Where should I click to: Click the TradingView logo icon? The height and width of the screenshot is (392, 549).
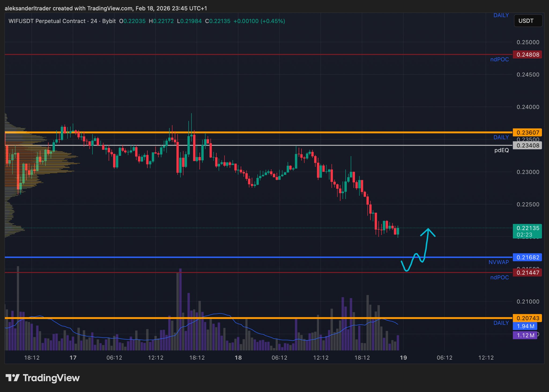coord(12,378)
